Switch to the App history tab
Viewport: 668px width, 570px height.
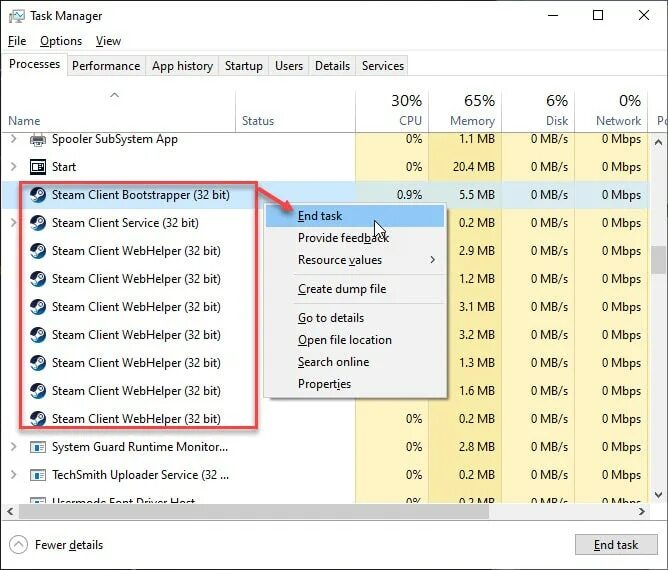coord(182,66)
